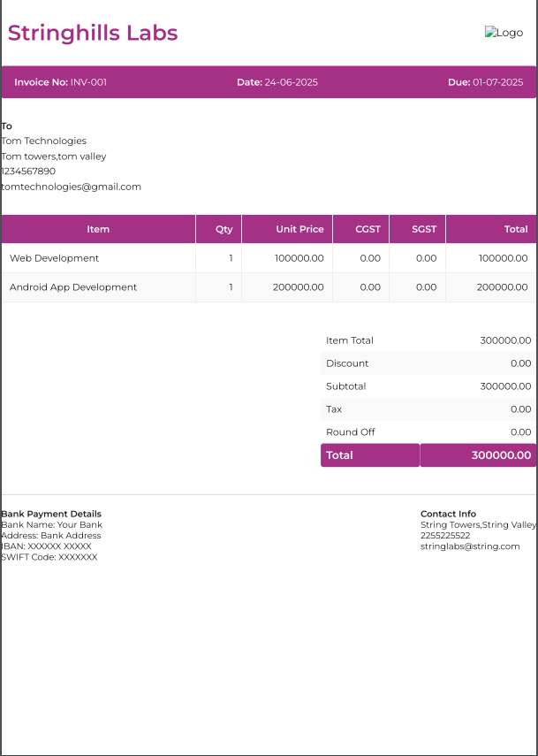
Task: Click the stringlabs@string.com contact email
Action: 470,546
